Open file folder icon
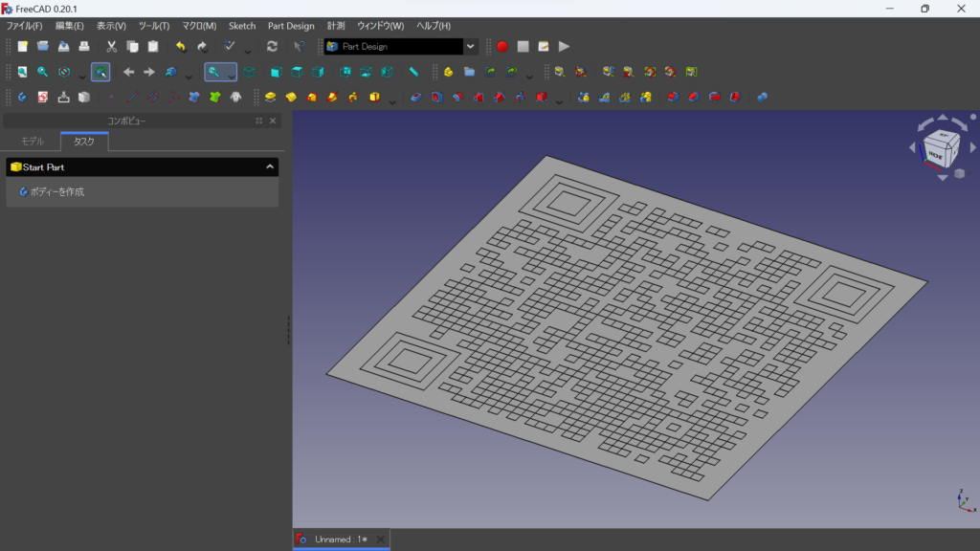Screen dimensions: 980x551 [x=43, y=46]
